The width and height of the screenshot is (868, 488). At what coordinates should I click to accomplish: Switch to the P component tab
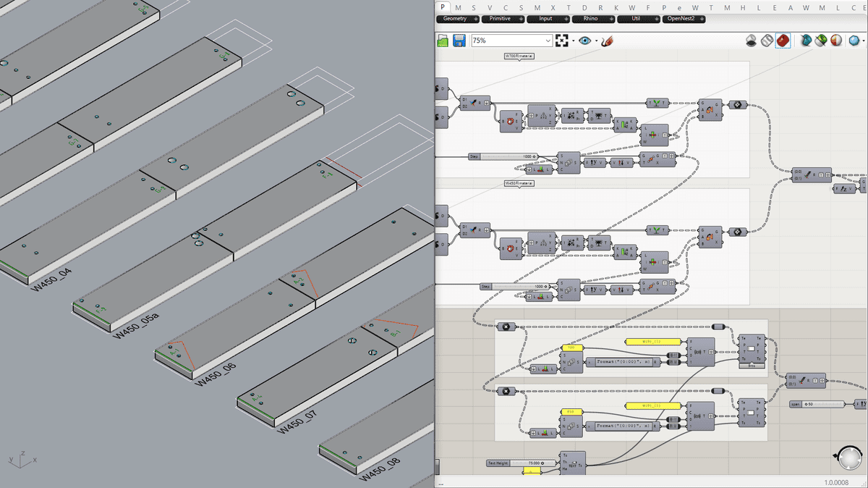[x=443, y=7]
